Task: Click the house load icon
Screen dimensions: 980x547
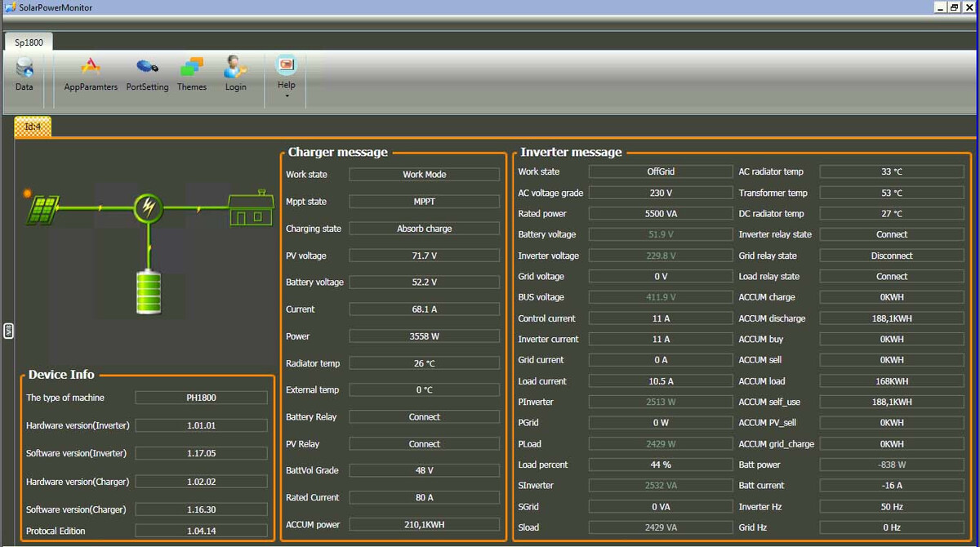Action: click(251, 208)
